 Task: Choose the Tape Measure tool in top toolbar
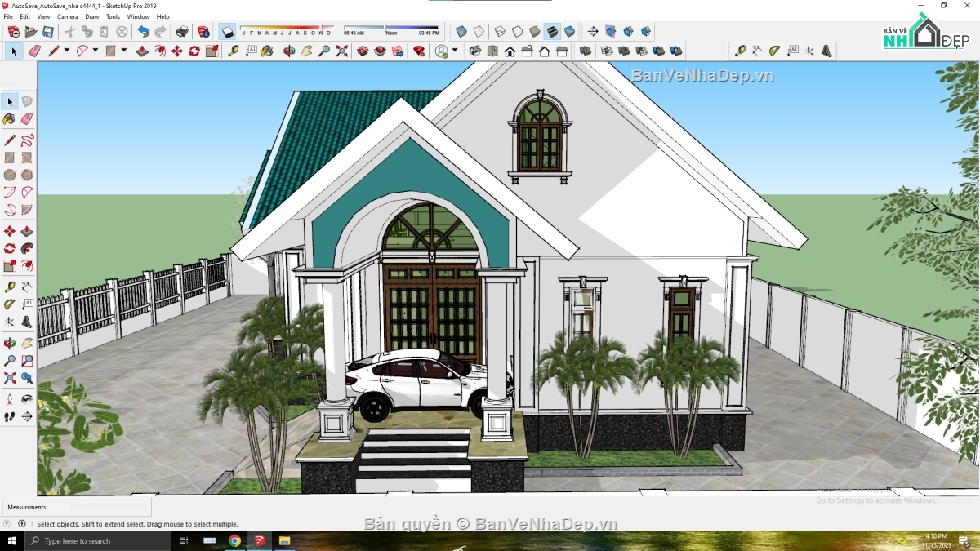click(234, 51)
